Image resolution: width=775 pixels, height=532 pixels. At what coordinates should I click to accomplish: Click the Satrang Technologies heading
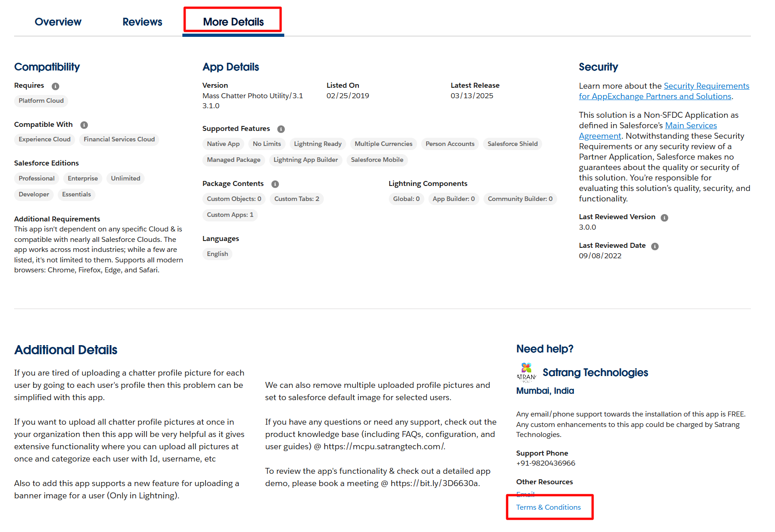coord(595,372)
